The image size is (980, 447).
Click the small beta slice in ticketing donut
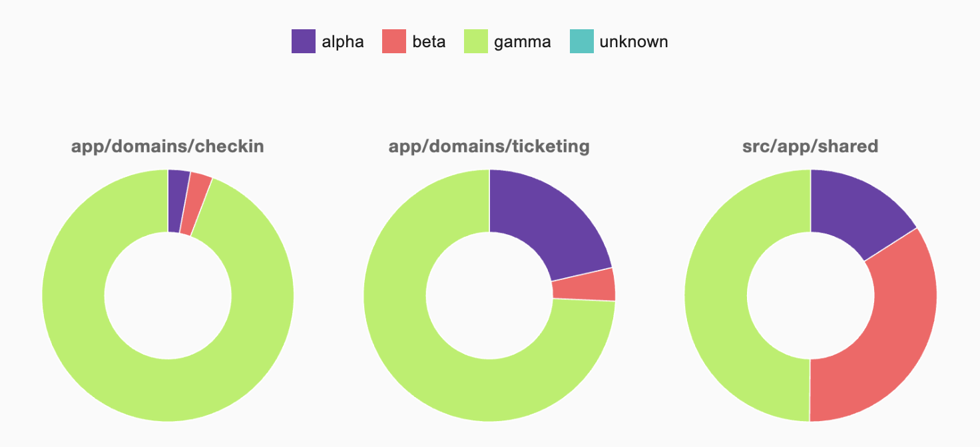[x=584, y=286]
